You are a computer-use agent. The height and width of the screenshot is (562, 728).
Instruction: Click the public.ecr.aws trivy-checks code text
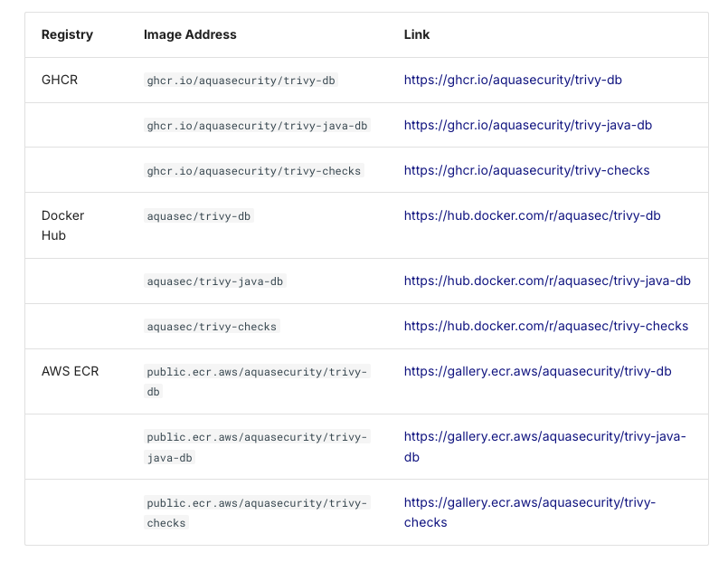(257, 502)
